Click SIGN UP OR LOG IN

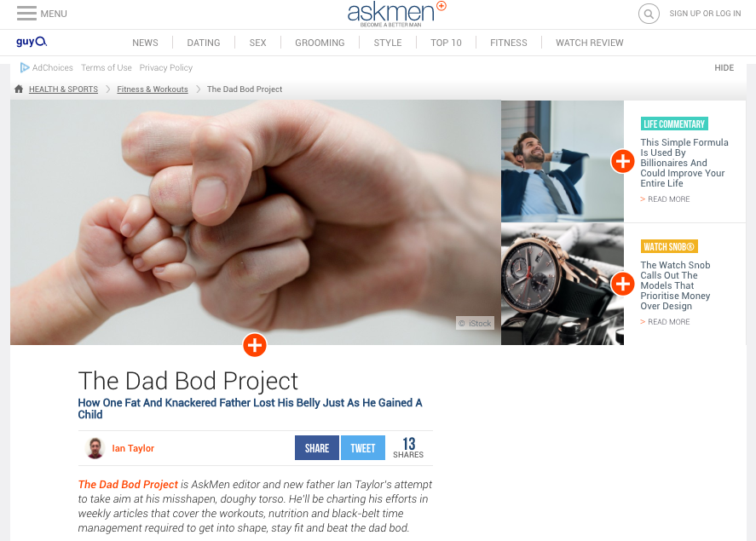click(x=705, y=14)
